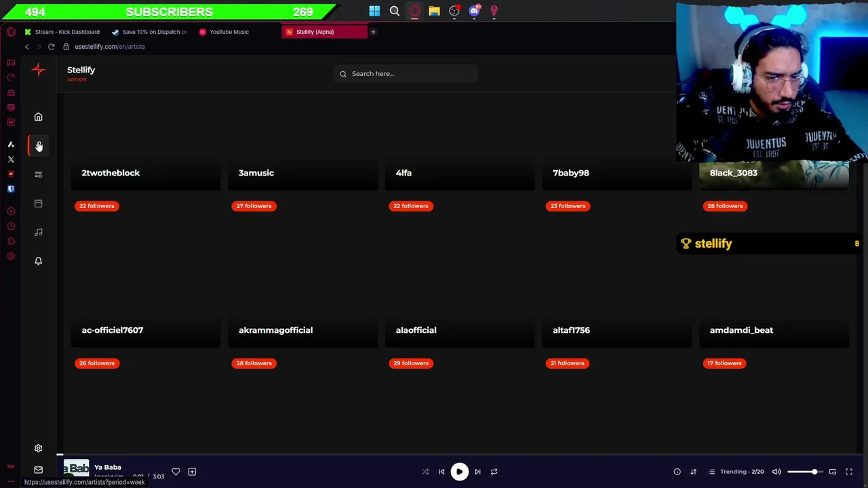868x488 pixels.
Task: Click 23 followers badge under 7baby98
Action: (x=568, y=206)
